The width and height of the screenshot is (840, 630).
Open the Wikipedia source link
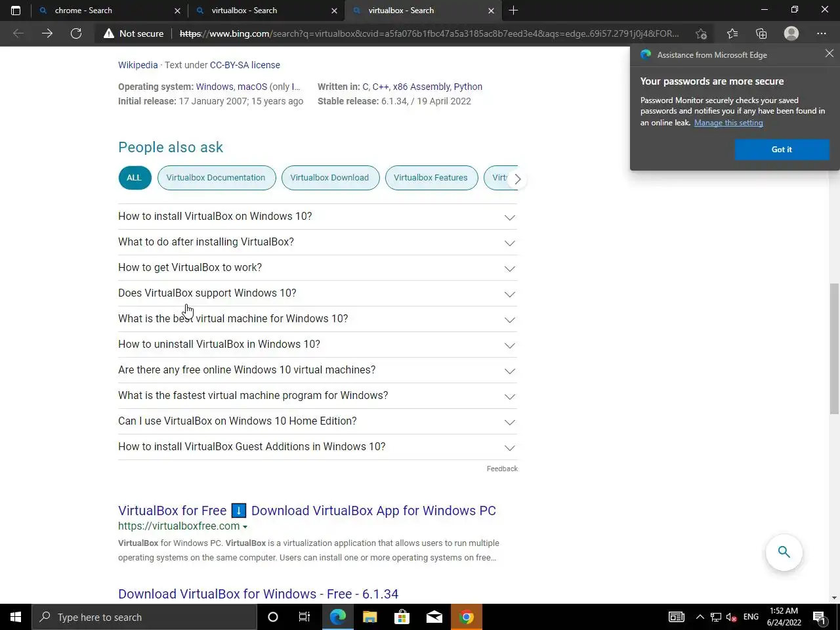tap(138, 65)
